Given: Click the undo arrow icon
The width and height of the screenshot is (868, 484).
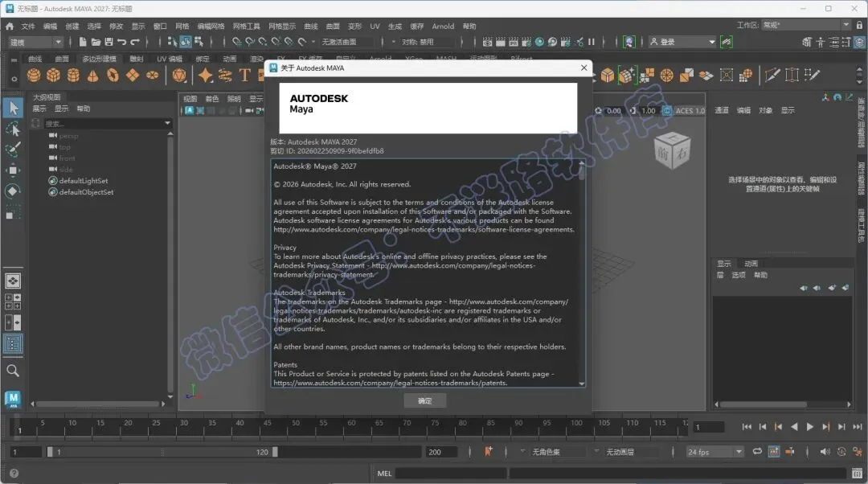Looking at the screenshot, I should [122, 42].
